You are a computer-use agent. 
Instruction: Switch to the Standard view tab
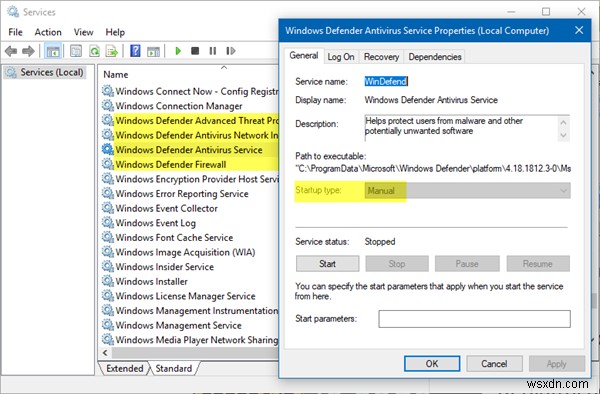(x=174, y=368)
